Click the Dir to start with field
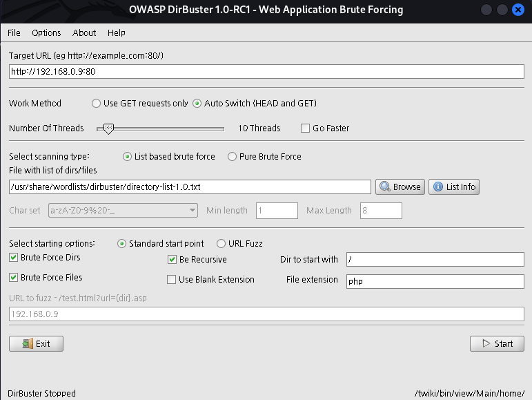Screen dimensions: 532x400 (x=435, y=260)
